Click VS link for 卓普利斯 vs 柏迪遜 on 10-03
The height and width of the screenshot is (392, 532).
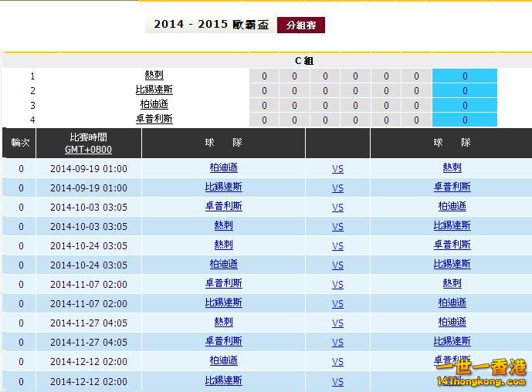337,208
